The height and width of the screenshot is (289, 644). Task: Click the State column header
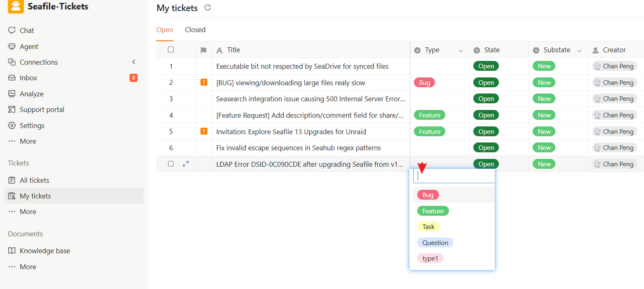(x=499, y=50)
